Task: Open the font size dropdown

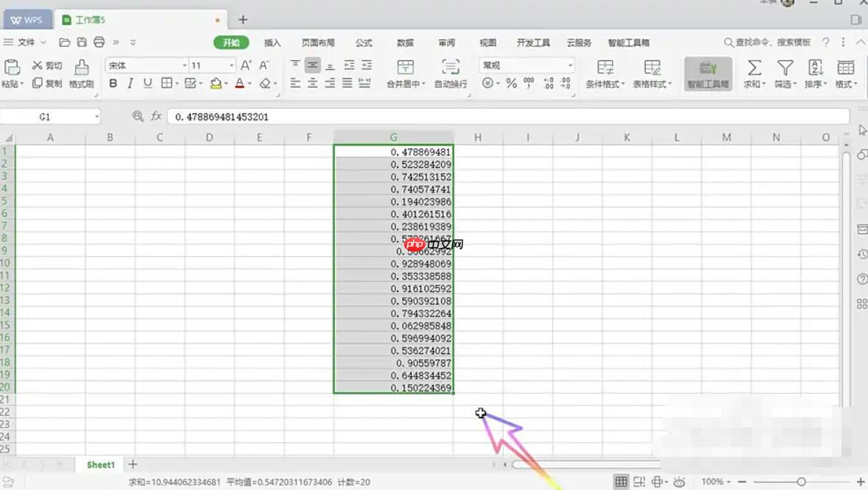Action: click(x=231, y=65)
